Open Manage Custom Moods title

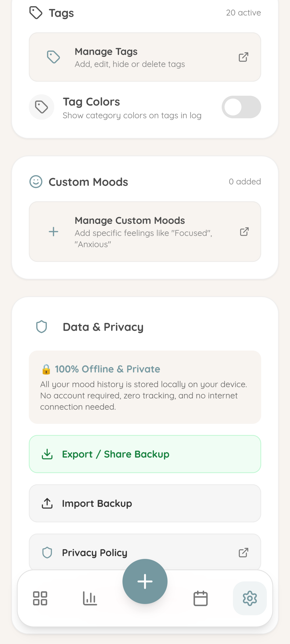click(x=130, y=220)
